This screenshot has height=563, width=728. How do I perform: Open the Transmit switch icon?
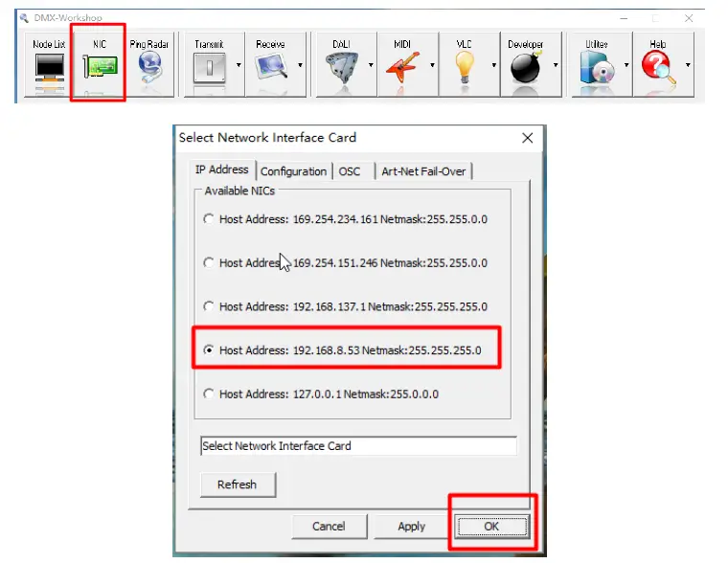click(210, 68)
